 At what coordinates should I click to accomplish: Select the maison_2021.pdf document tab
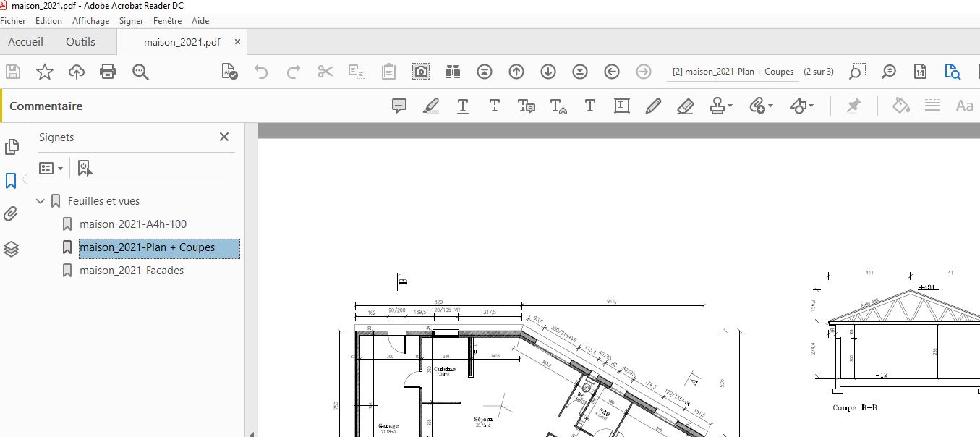(x=182, y=42)
